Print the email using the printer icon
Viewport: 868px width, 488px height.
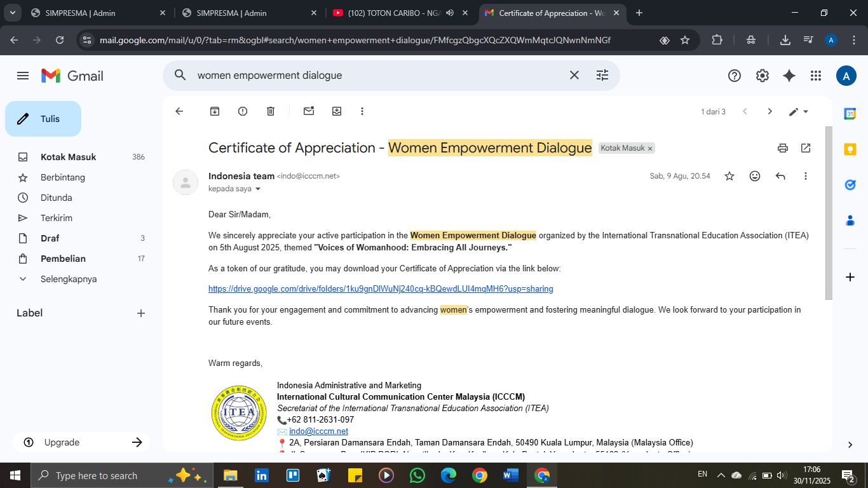pyautogui.click(x=783, y=148)
